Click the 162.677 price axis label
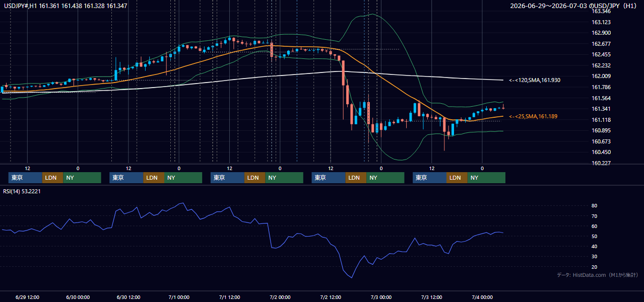The height and width of the screenshot is (302, 644). [601, 44]
